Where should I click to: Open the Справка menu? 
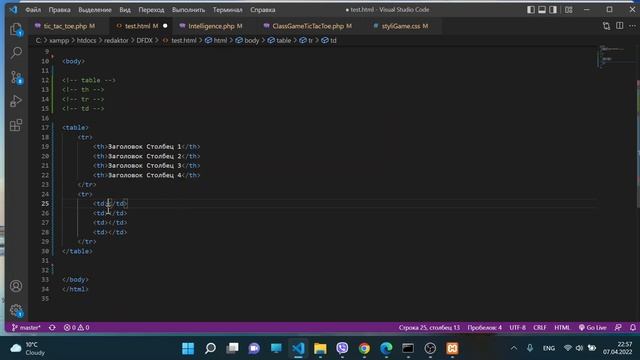pyautogui.click(x=262, y=10)
